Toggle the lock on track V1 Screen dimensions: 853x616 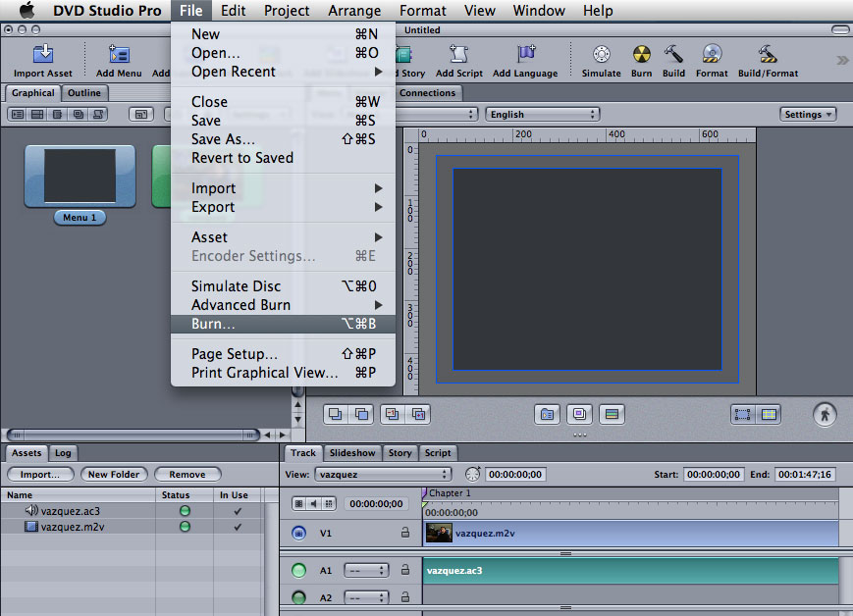405,533
